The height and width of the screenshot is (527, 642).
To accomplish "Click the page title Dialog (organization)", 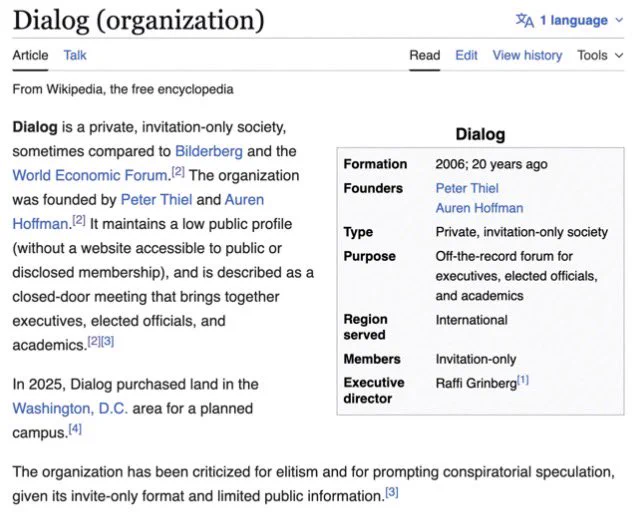I will pyautogui.click(x=138, y=20).
